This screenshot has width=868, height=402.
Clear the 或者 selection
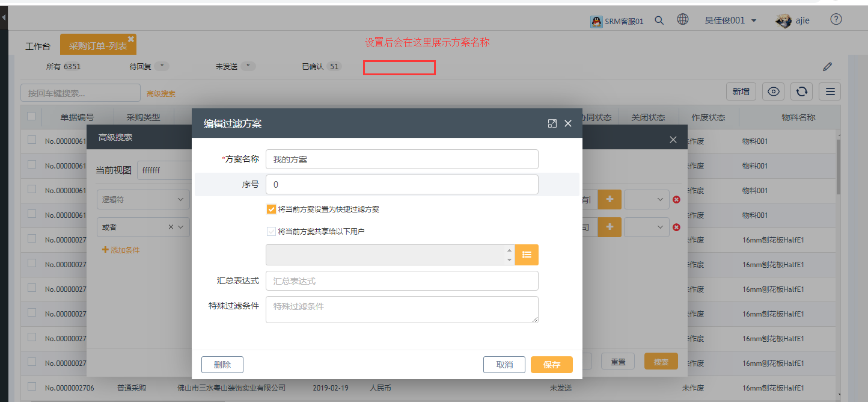(x=171, y=227)
